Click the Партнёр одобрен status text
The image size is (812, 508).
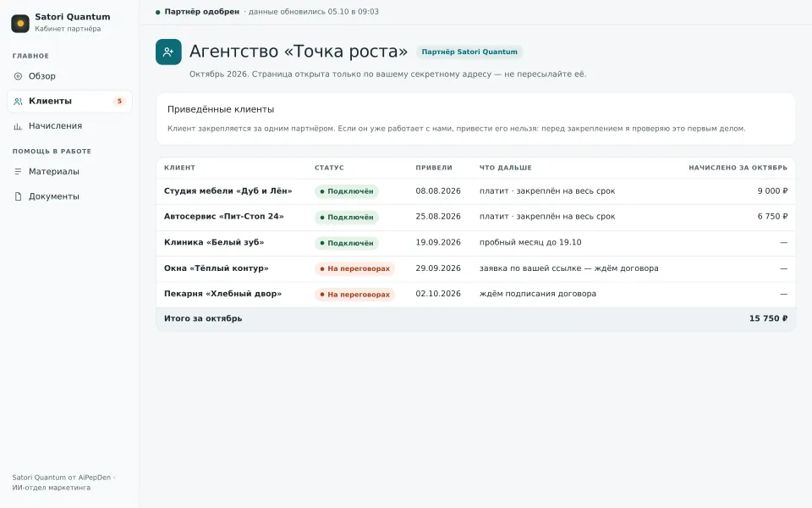click(x=202, y=11)
